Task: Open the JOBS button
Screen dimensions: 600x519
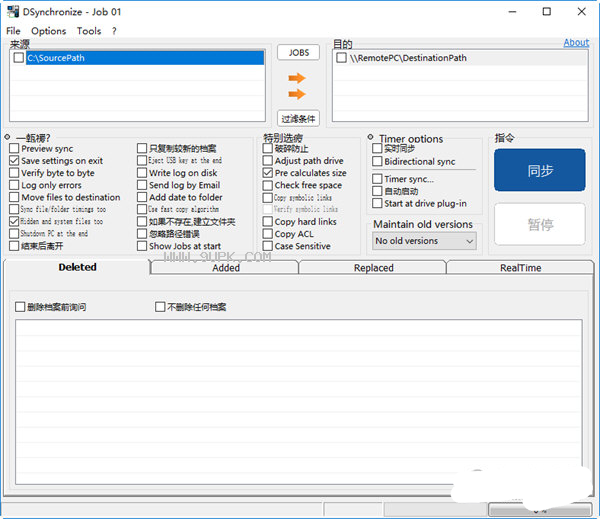Action: 298,52
